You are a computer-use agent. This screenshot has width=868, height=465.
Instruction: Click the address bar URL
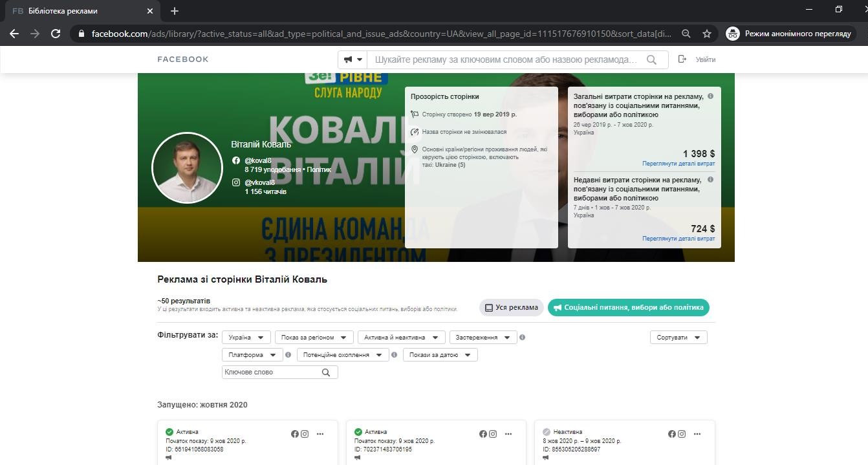pyautogui.click(x=382, y=34)
